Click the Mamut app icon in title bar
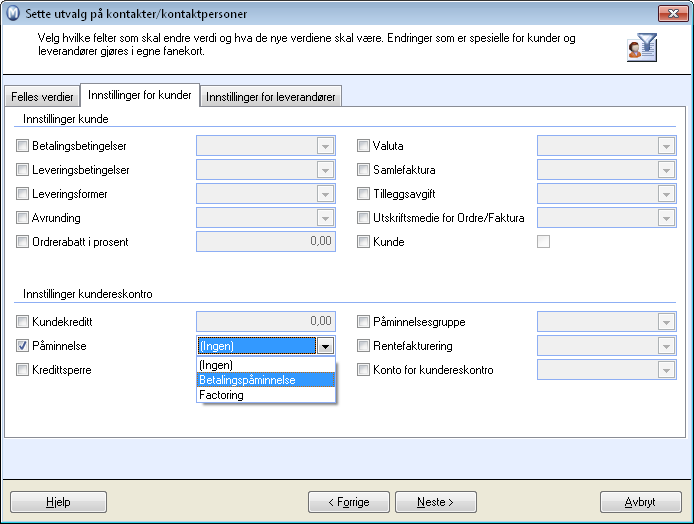 coord(13,13)
